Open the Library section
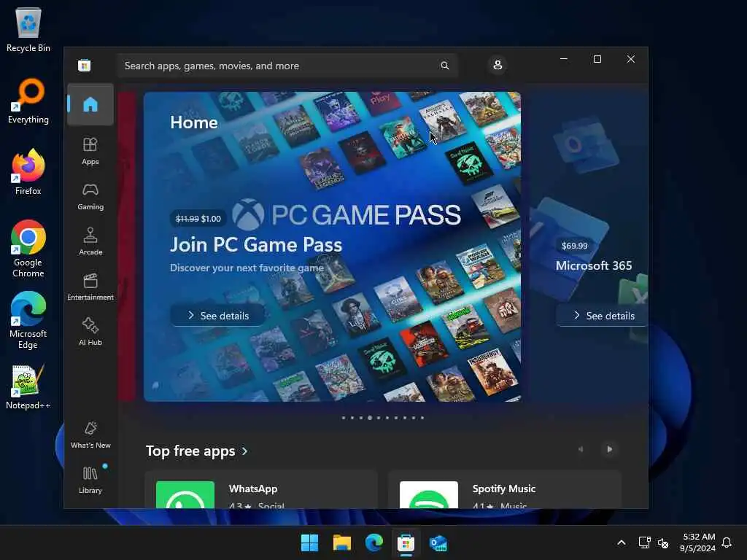This screenshot has height=560, width=747. click(90, 480)
